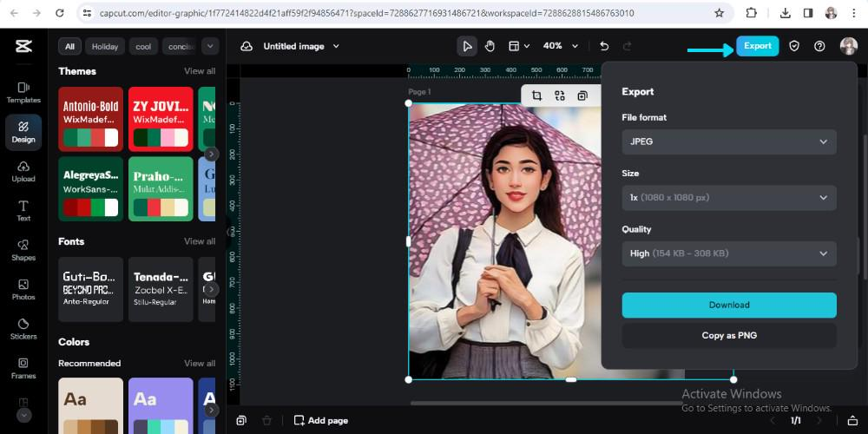Screen dimensions: 868x434
Task: Apply the ZY JOVI red theme card
Action: point(161,119)
